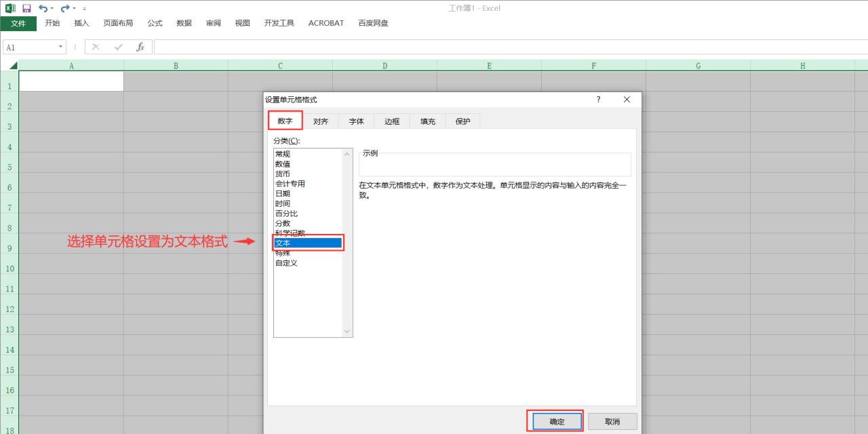Click the confirm checkmark icon in formula bar

tap(119, 47)
